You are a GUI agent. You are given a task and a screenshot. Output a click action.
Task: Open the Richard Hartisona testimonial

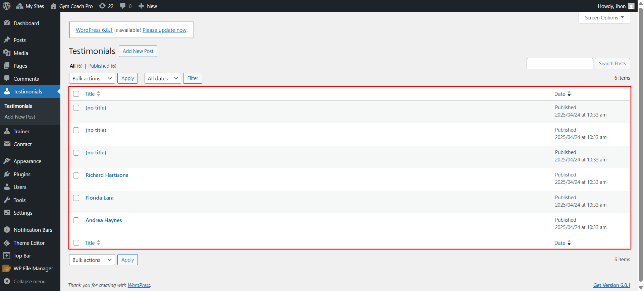[107, 175]
